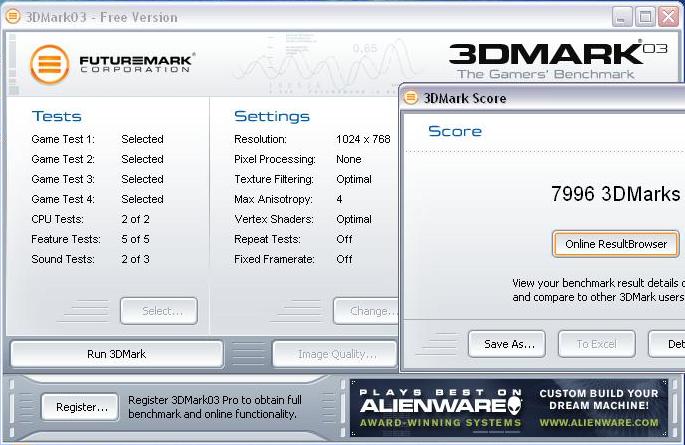Click the CPU Tests '2 of 2' value

[135, 219]
